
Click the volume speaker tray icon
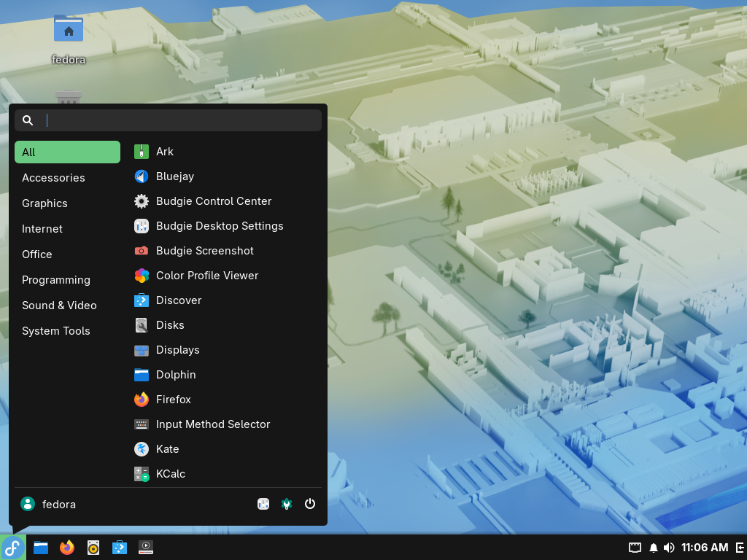[x=669, y=548]
